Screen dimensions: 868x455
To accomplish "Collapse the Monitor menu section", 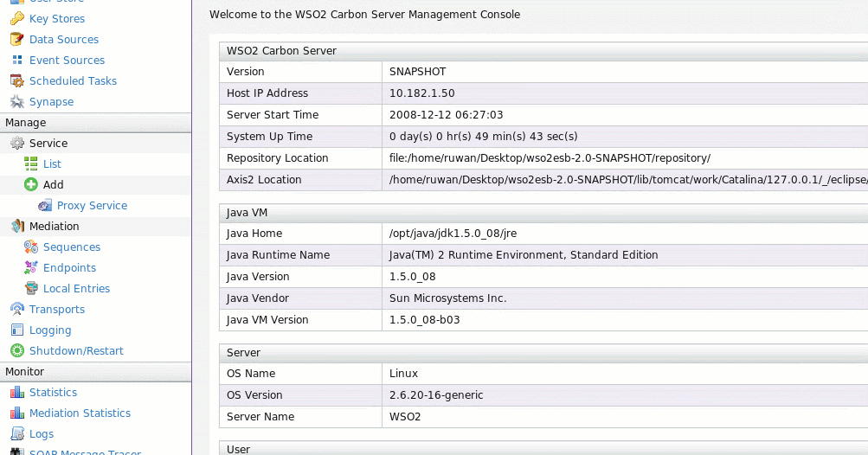I will (95, 371).
